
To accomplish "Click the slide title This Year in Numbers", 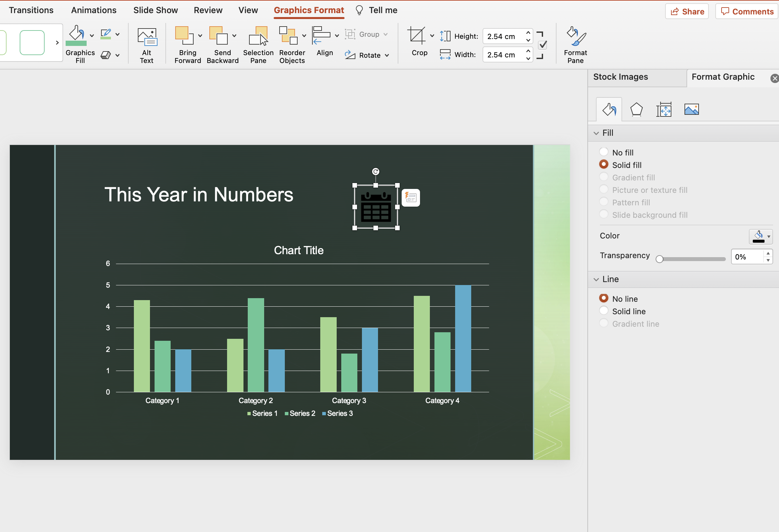I will click(x=199, y=194).
